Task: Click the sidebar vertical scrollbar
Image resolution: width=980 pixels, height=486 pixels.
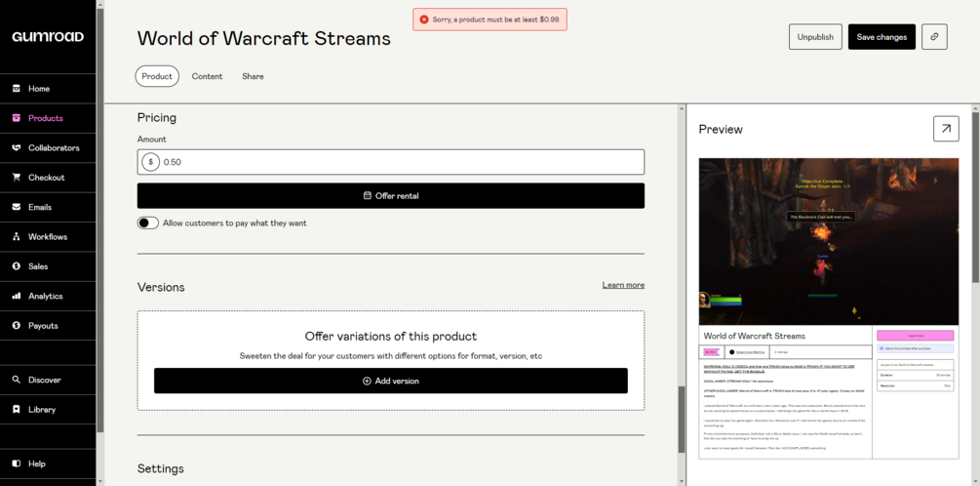Action: (x=100, y=220)
